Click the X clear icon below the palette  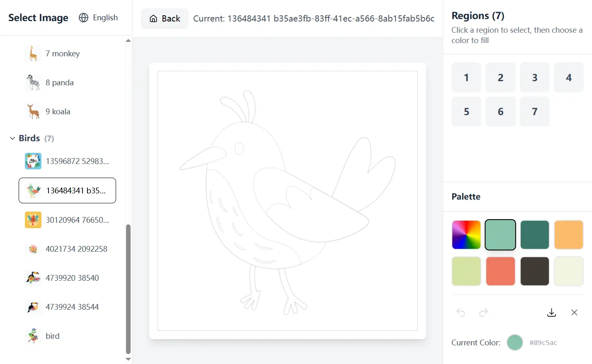pyautogui.click(x=574, y=313)
